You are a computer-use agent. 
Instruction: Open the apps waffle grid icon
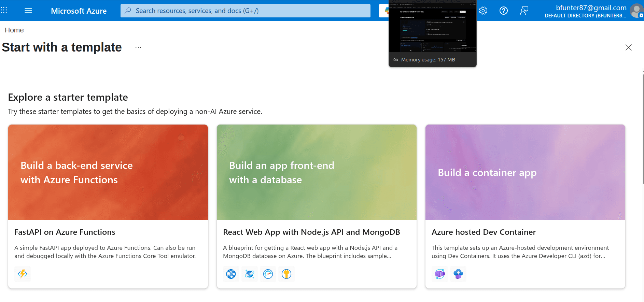point(4,10)
